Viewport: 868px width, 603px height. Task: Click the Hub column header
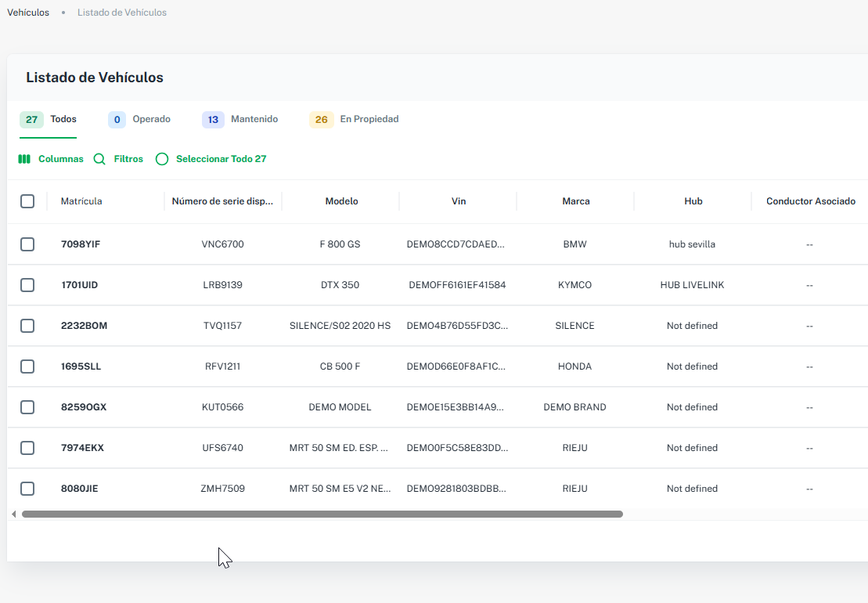point(693,201)
